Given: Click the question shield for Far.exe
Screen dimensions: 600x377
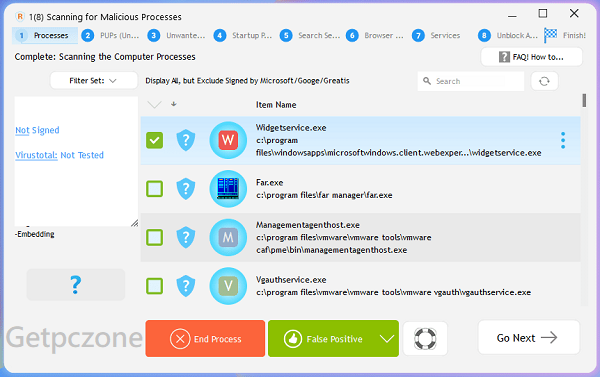Looking at the screenshot, I should pyautogui.click(x=186, y=189).
